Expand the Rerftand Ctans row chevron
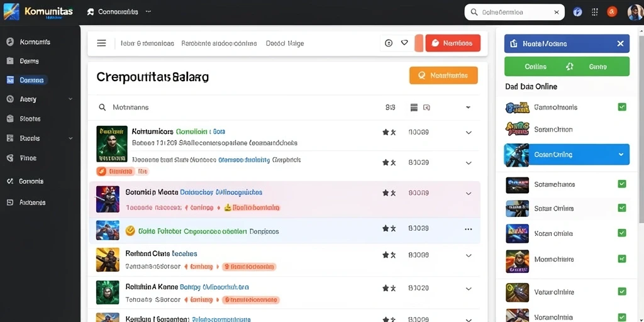 coord(469,255)
